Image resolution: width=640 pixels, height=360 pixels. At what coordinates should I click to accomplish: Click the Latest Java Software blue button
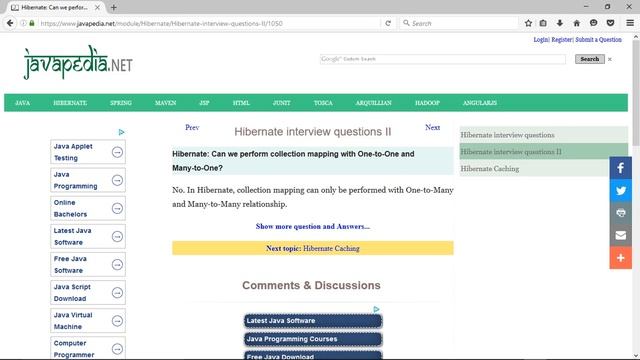[x=313, y=321]
